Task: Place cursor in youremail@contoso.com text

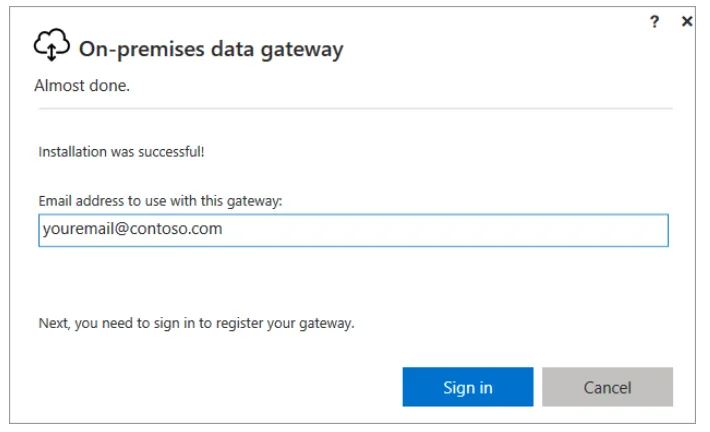Action: (x=132, y=229)
